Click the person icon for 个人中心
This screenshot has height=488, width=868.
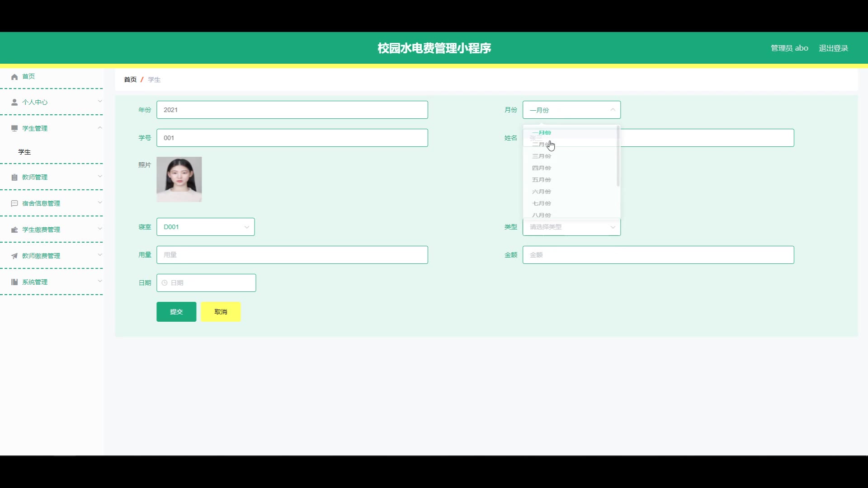point(14,103)
